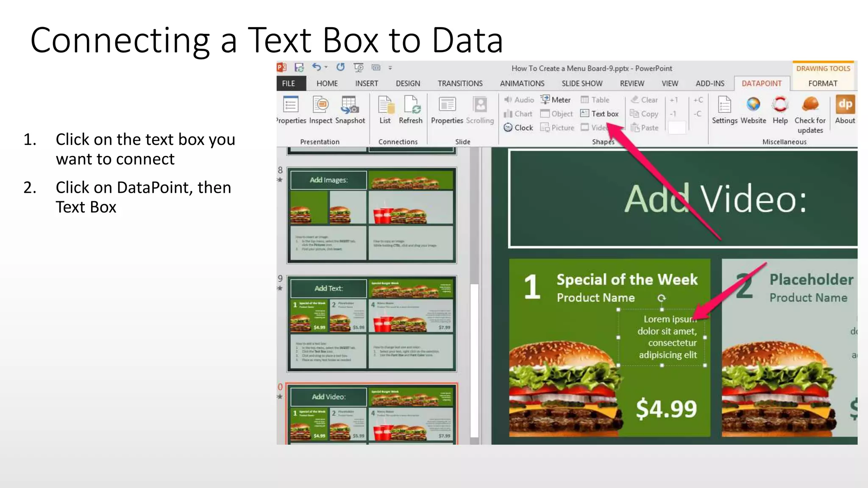Undo the last action
The width and height of the screenshot is (868, 488).
pos(316,67)
